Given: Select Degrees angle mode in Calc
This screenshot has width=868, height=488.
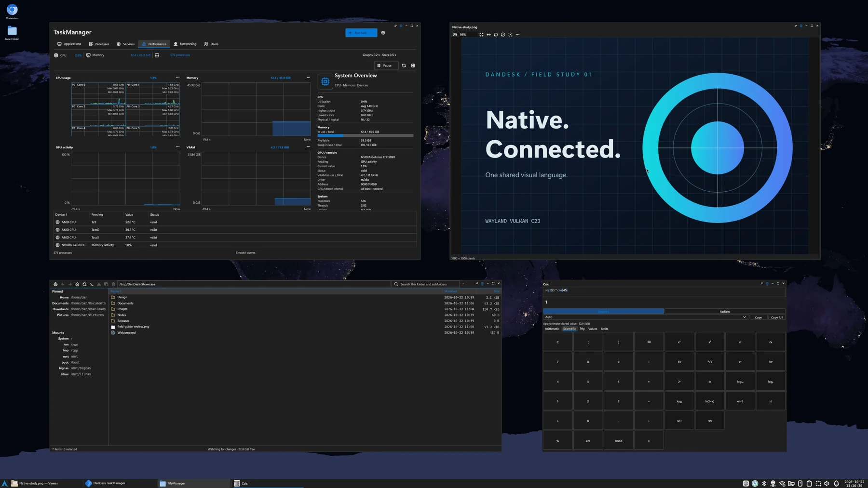Looking at the screenshot, I should [603, 312].
